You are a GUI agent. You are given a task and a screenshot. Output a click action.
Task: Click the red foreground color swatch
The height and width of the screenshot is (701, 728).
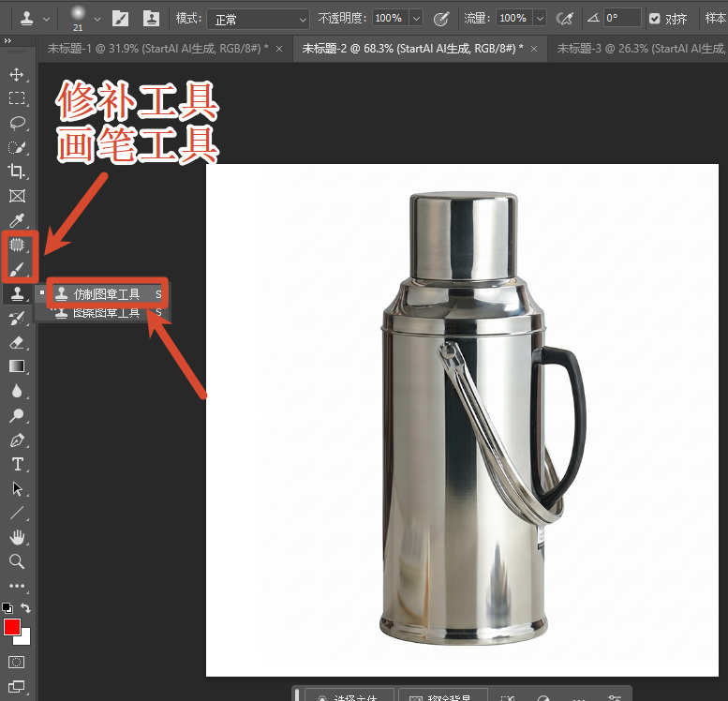click(x=11, y=627)
